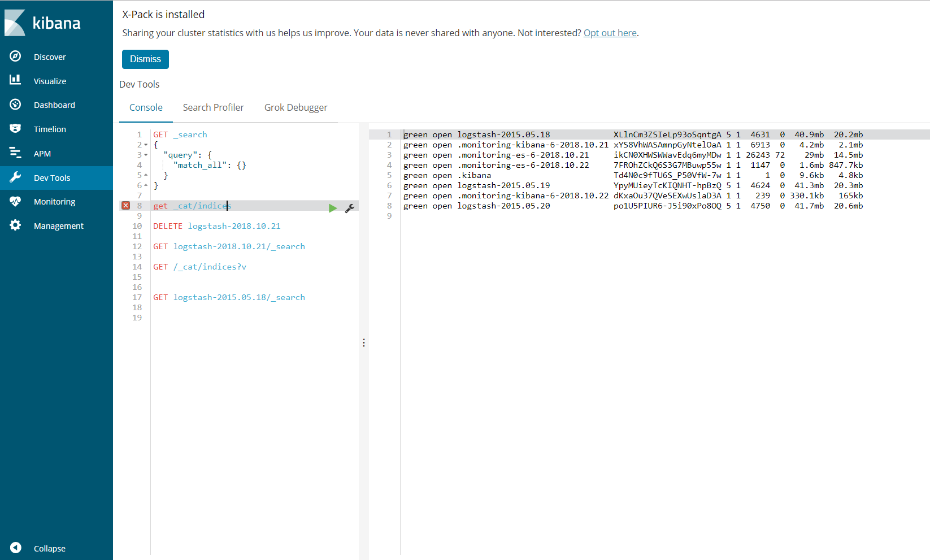Run request with green play icon
The height and width of the screenshot is (560, 930).
(333, 208)
